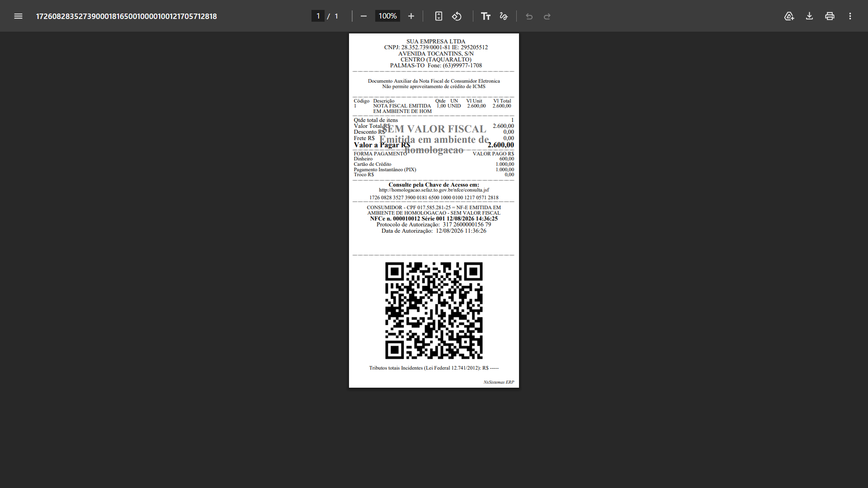Open the more actions menu

tap(850, 16)
